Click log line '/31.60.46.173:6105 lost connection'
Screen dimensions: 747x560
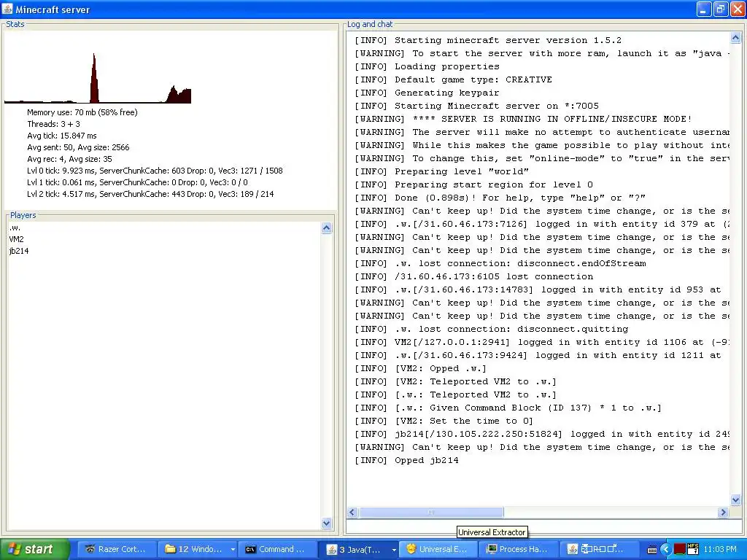pos(474,276)
